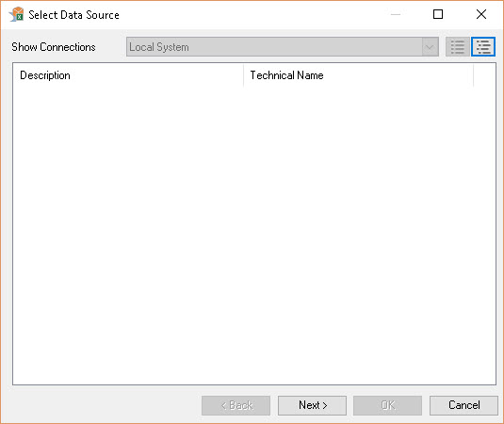The image size is (504, 424).
Task: Maximize the Select Data Source window
Action: tap(438, 14)
